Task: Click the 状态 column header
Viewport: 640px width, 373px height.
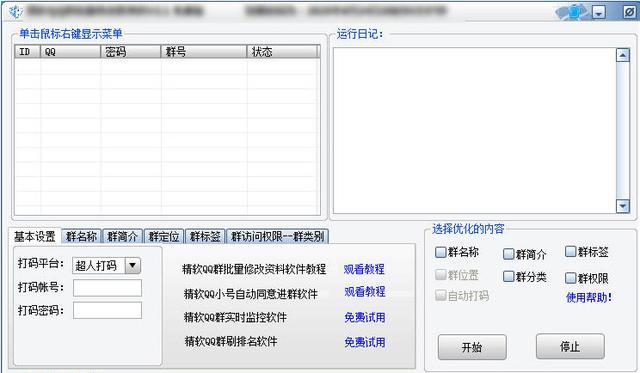Action: (x=282, y=52)
